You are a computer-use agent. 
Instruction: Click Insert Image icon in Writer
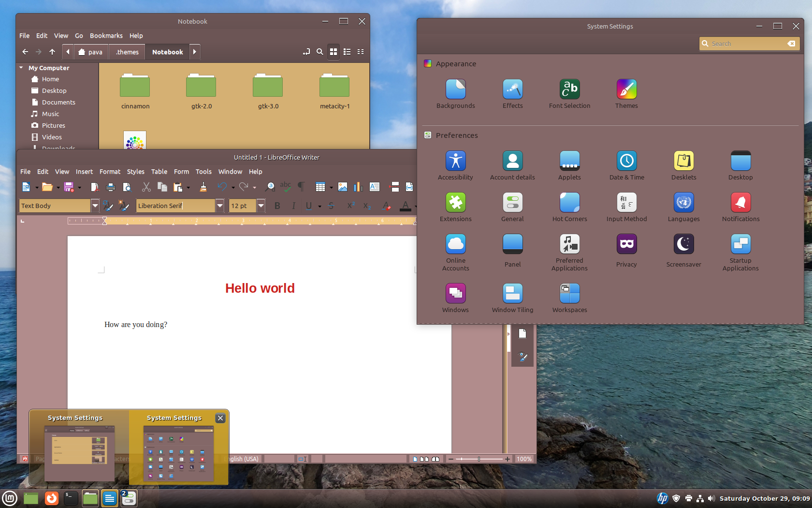coord(343,187)
